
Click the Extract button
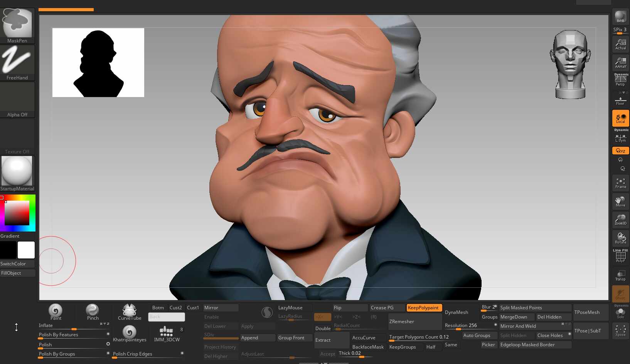[x=332, y=340]
